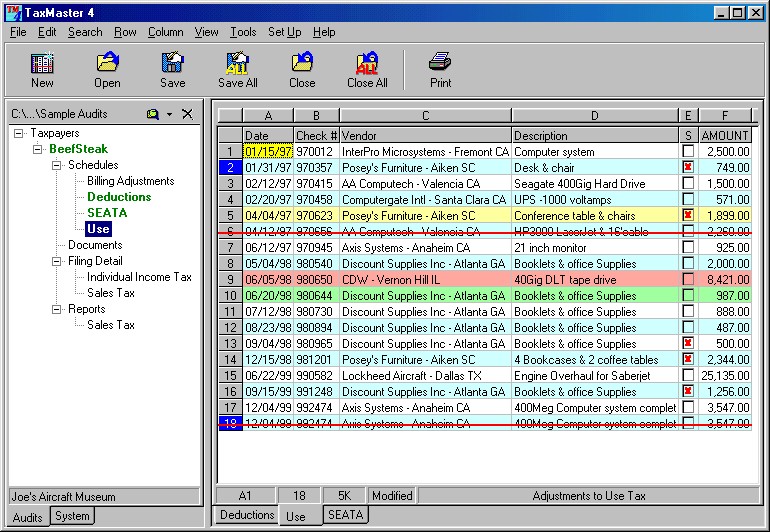Viewport: 770px width, 532px height.
Task: Click the AMOUNT column heading
Action: coord(725,136)
